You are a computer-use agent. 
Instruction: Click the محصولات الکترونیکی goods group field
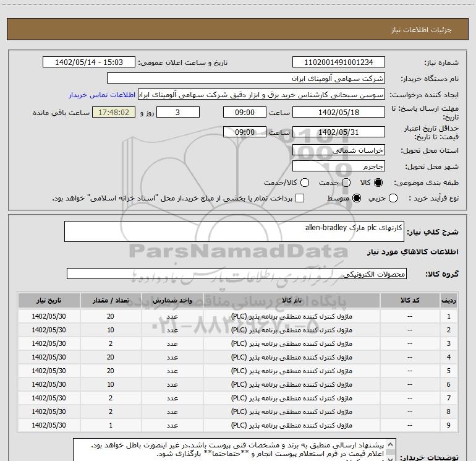click(237, 274)
